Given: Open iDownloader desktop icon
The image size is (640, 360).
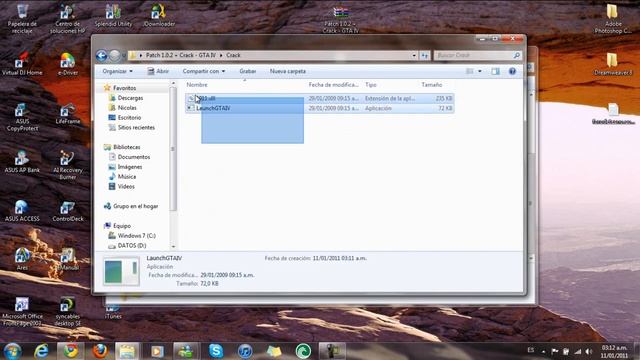Looking at the screenshot, I should [159, 16].
